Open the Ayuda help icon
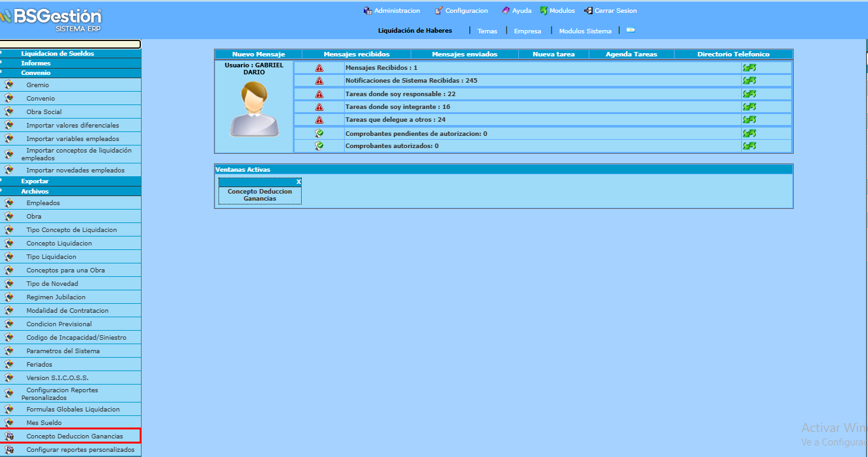This screenshot has height=457, width=868. point(506,10)
